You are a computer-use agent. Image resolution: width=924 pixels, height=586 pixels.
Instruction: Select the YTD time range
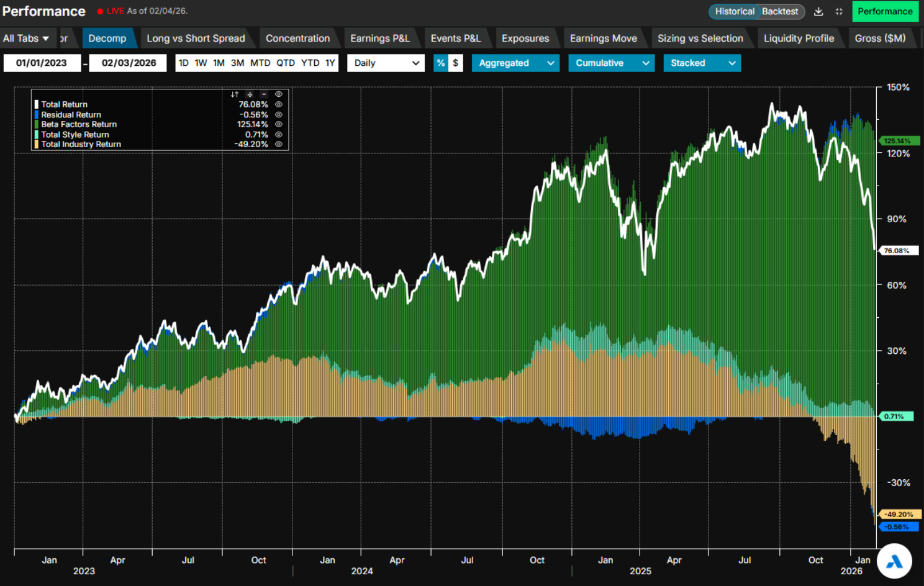310,63
